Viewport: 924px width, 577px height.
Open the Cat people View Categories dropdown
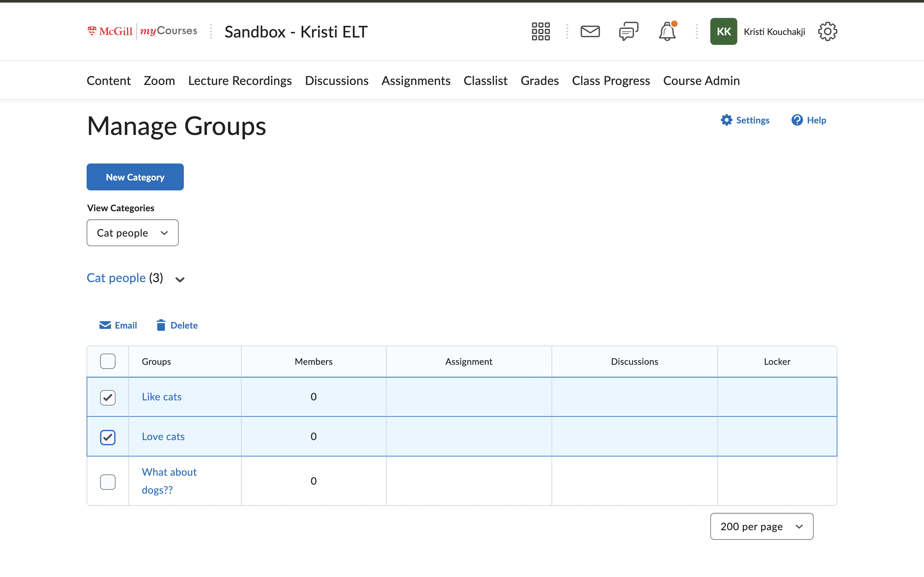tap(133, 232)
